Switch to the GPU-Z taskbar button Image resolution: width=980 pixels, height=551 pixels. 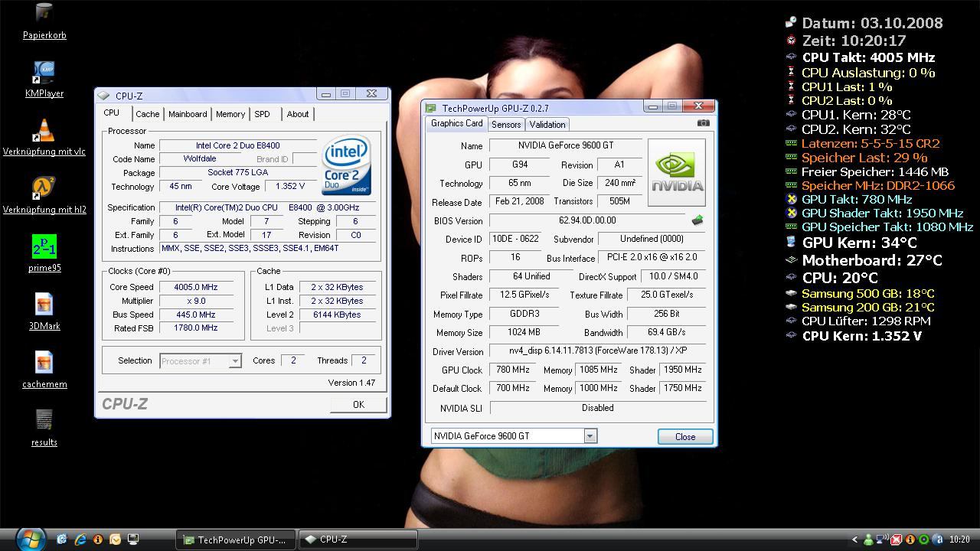(x=236, y=540)
